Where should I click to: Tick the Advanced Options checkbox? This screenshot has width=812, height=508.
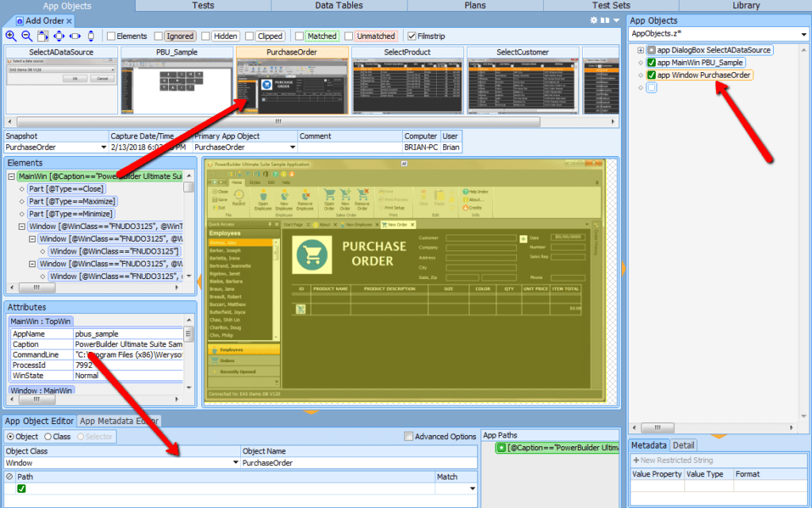409,437
